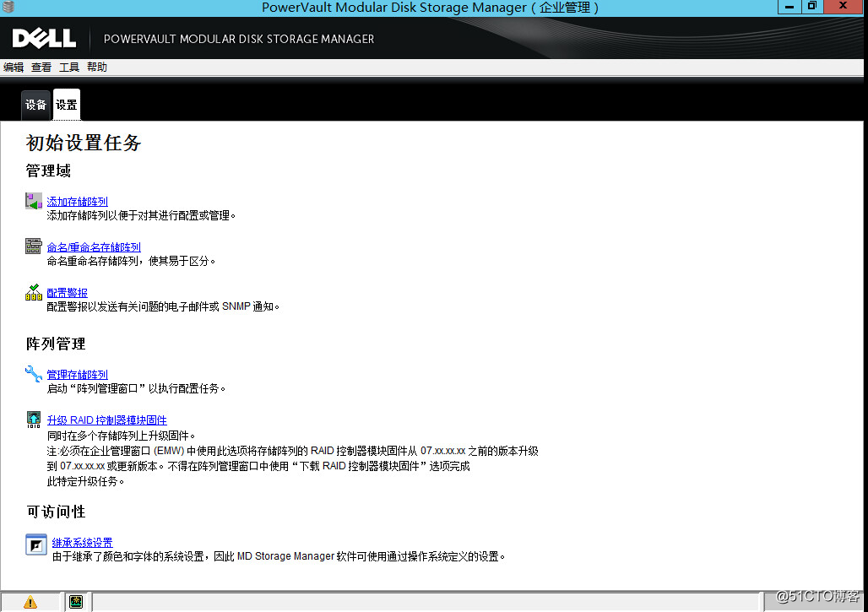Open the 工具 menu
This screenshot has height=612, width=868.
[69, 67]
